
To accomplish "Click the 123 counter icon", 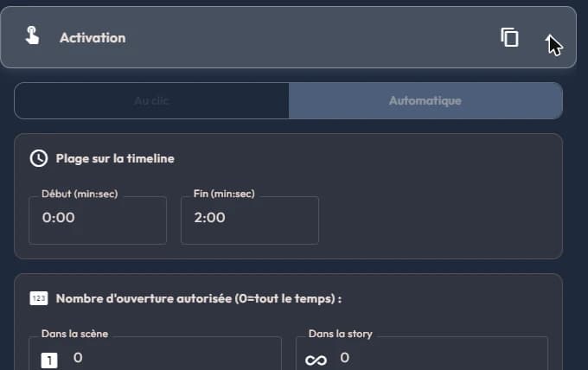I will point(39,298).
